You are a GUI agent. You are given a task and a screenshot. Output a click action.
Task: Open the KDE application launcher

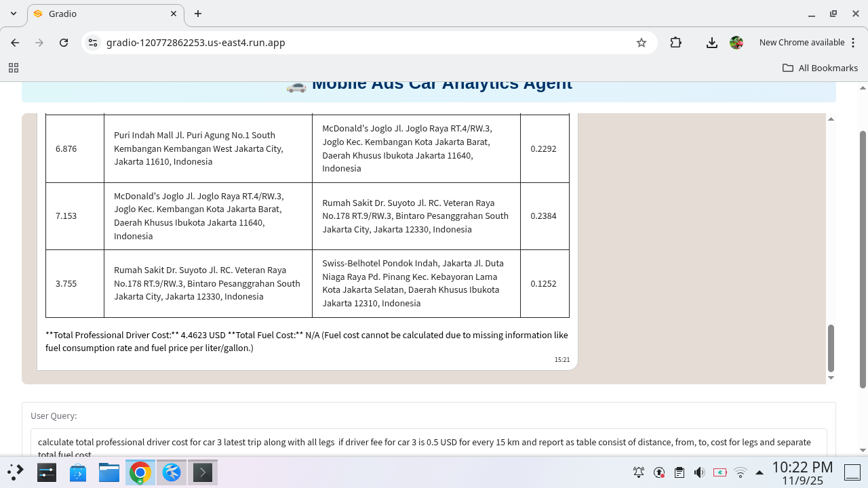(x=15, y=472)
